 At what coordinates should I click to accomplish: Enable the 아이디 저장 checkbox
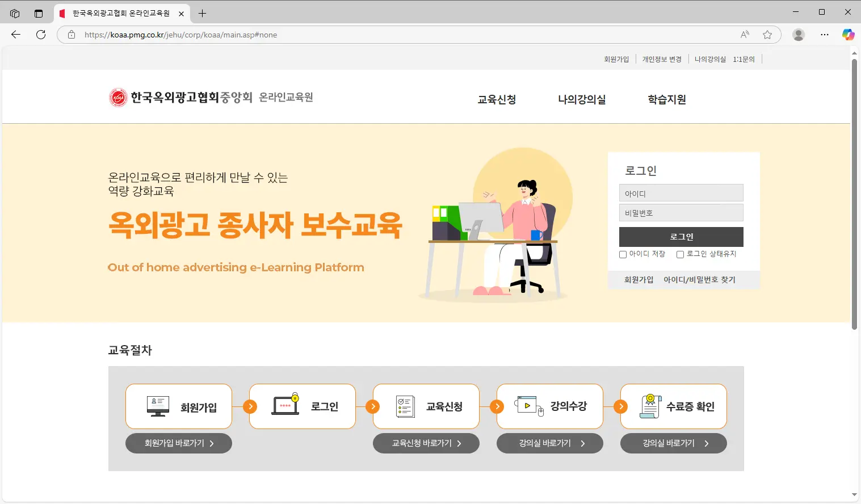click(622, 254)
